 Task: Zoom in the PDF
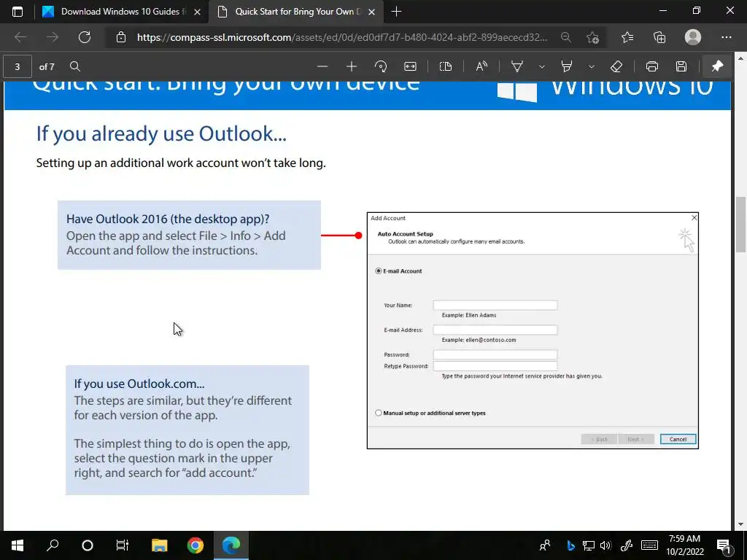(x=352, y=66)
